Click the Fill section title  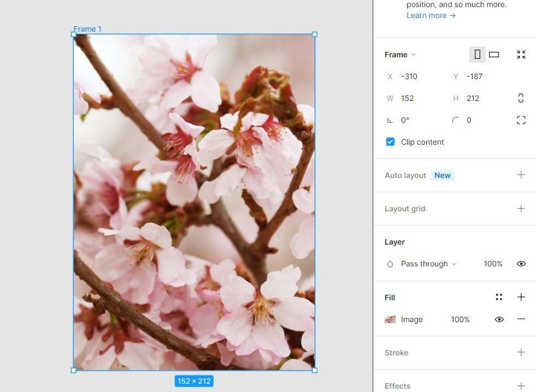pyautogui.click(x=390, y=298)
